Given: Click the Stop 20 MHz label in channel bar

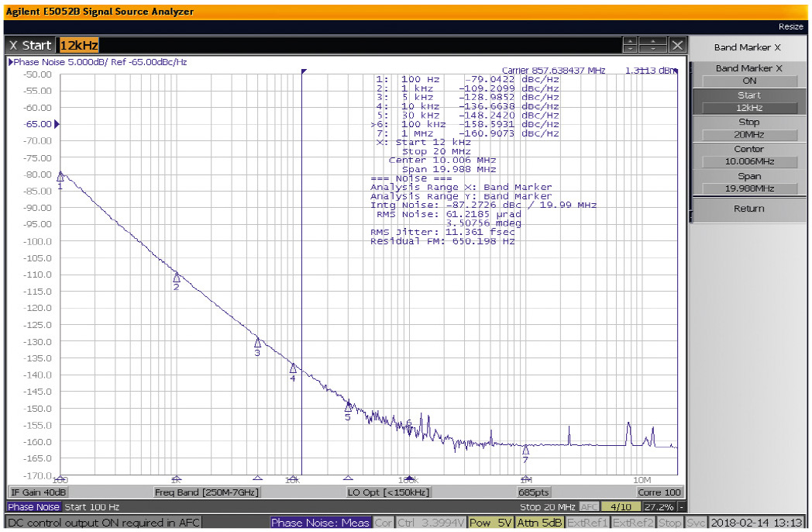Looking at the screenshot, I should tap(547, 507).
